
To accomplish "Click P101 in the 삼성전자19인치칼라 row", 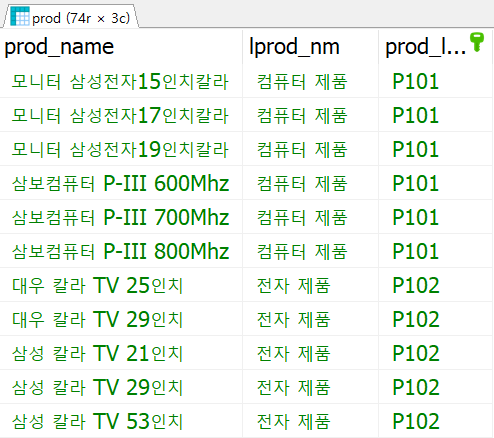I will [416, 149].
